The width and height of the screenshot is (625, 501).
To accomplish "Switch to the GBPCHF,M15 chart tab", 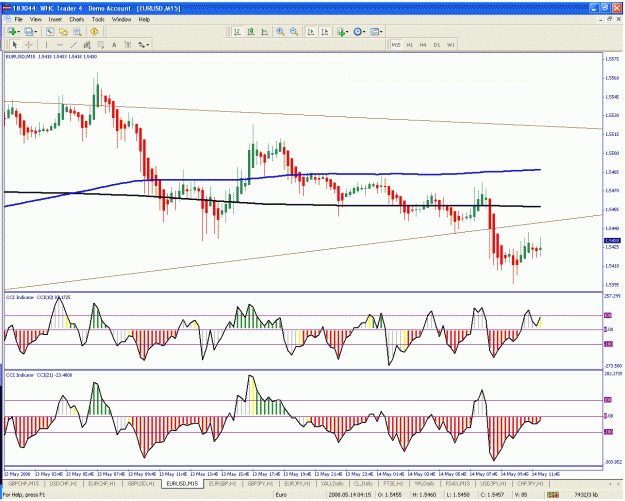I will [x=24, y=483].
